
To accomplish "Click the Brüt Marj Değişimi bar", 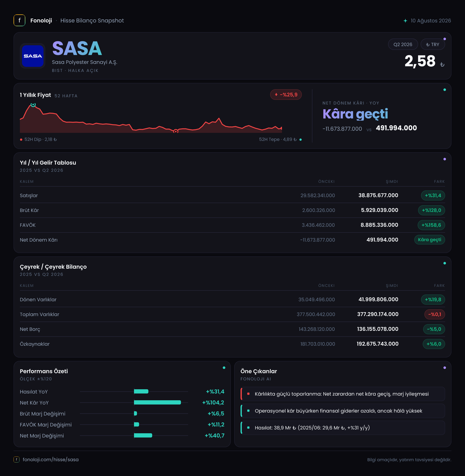I will coord(135,413).
